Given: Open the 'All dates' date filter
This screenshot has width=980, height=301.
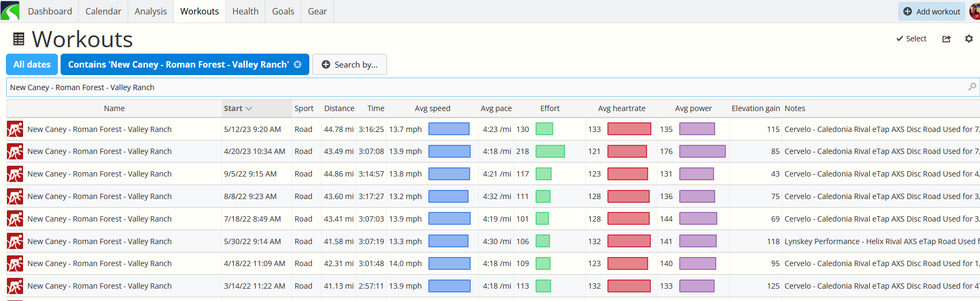Looking at the screenshot, I should coord(32,64).
